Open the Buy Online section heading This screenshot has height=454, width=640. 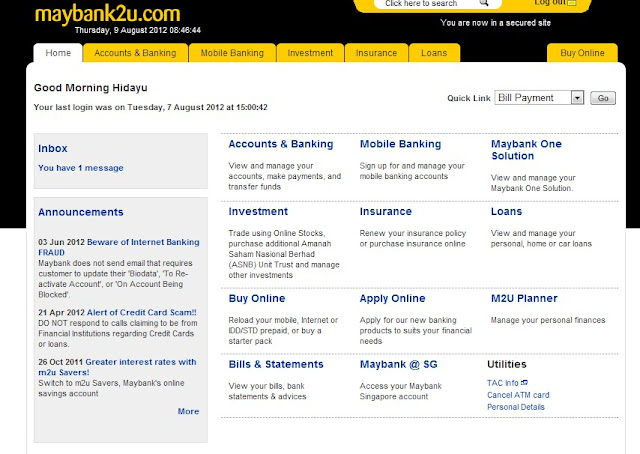point(257,298)
